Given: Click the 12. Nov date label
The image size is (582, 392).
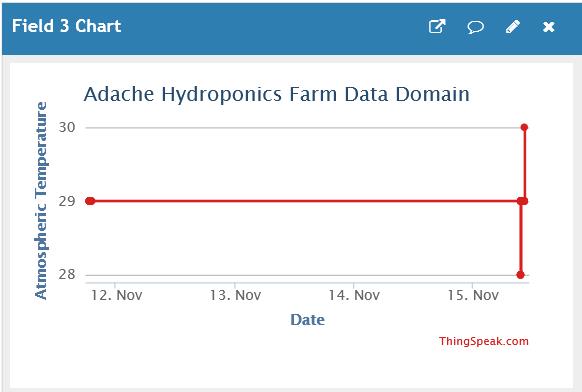Looking at the screenshot, I should [x=117, y=295].
